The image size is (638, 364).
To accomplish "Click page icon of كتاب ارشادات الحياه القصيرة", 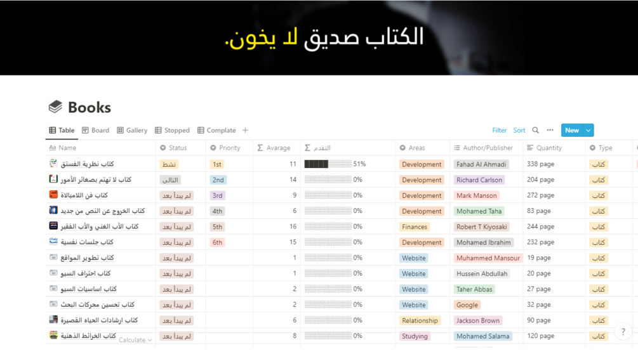I will [x=53, y=320].
